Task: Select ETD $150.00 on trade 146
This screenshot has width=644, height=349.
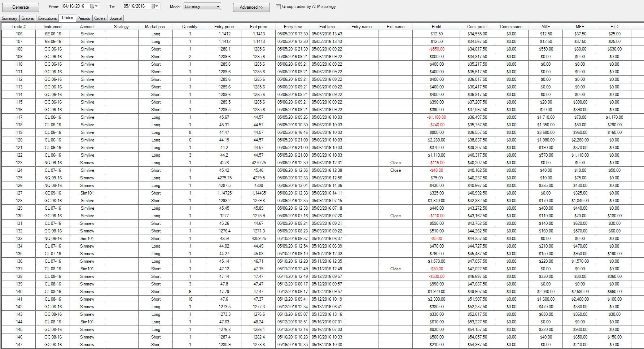Action: click(614, 337)
